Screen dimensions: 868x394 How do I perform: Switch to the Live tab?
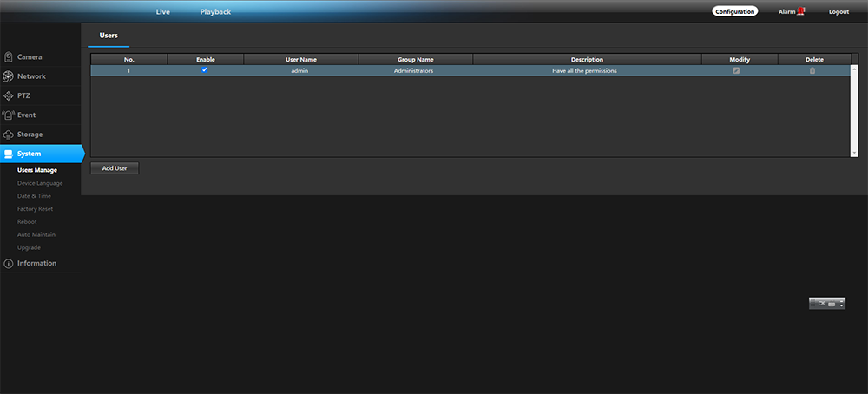click(162, 12)
